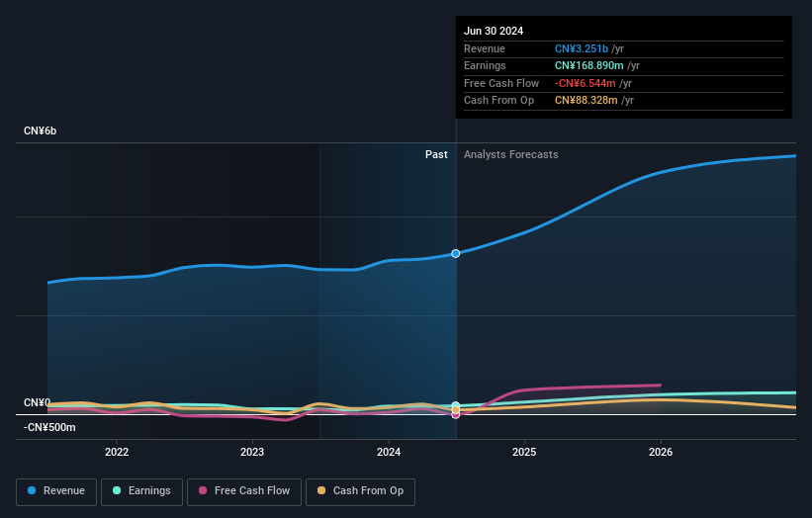Image resolution: width=812 pixels, height=518 pixels.
Task: Click the CN¥0 y-axis label
Action: pyautogui.click(x=37, y=402)
